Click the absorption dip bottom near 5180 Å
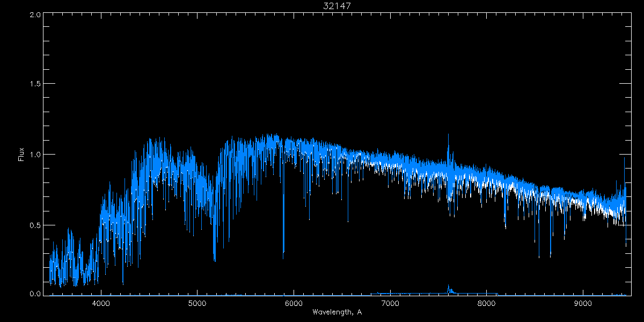The width and height of the screenshot is (644, 322). 215,260
